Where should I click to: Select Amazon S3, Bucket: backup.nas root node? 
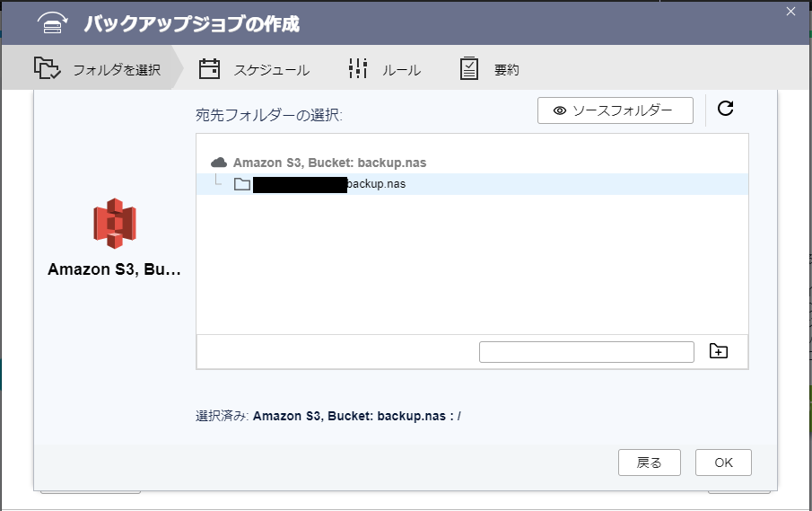click(329, 163)
